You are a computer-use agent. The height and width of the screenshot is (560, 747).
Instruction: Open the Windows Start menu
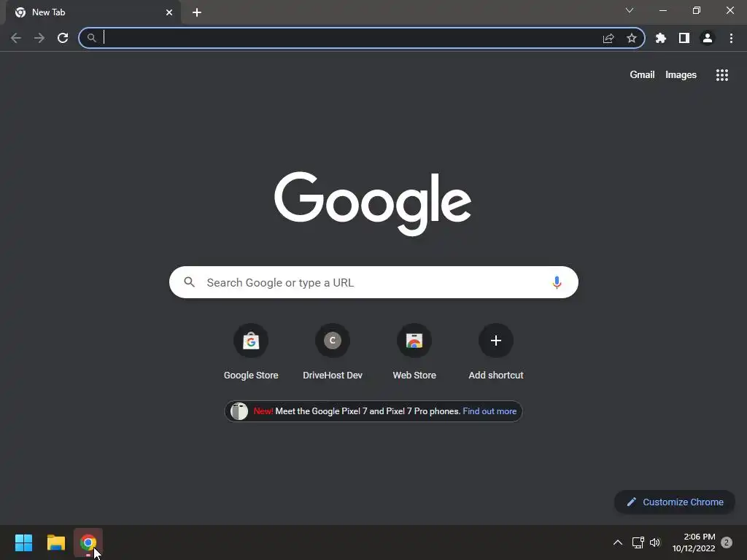click(x=24, y=542)
